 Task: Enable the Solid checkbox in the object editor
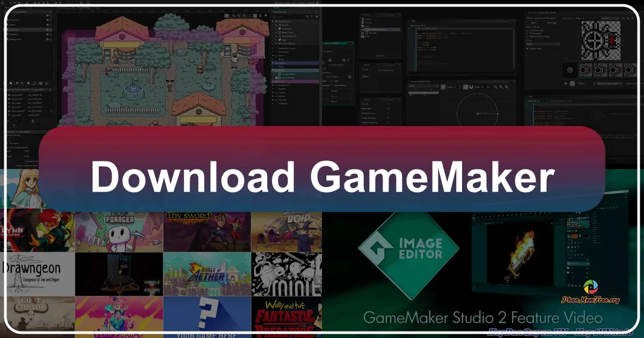point(333,82)
